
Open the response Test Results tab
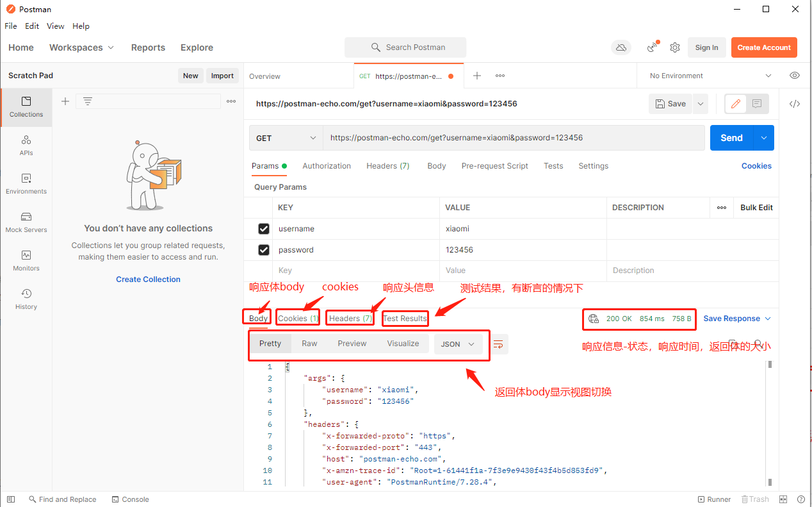(405, 319)
